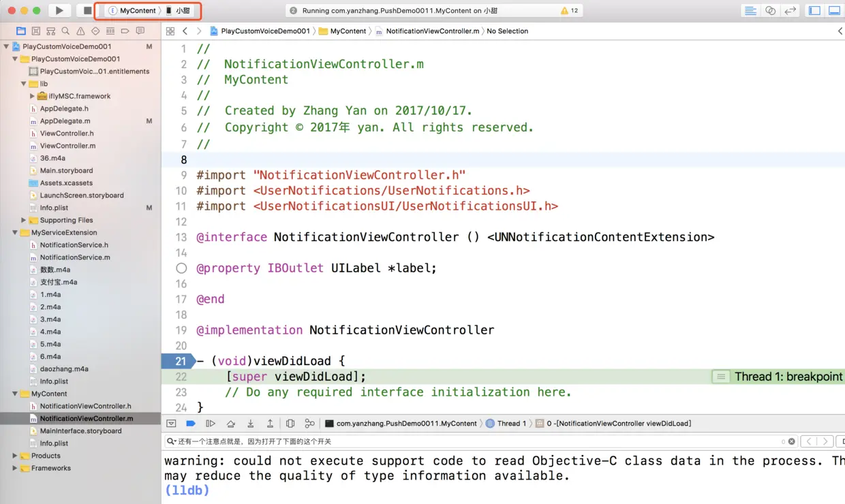Open NotificationViewController.m jump bar segment

coord(427,31)
